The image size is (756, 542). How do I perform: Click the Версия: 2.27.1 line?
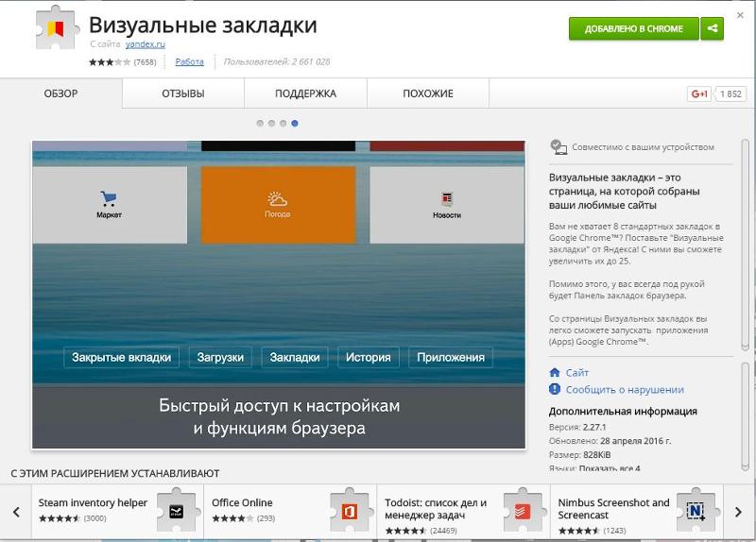pos(577,427)
